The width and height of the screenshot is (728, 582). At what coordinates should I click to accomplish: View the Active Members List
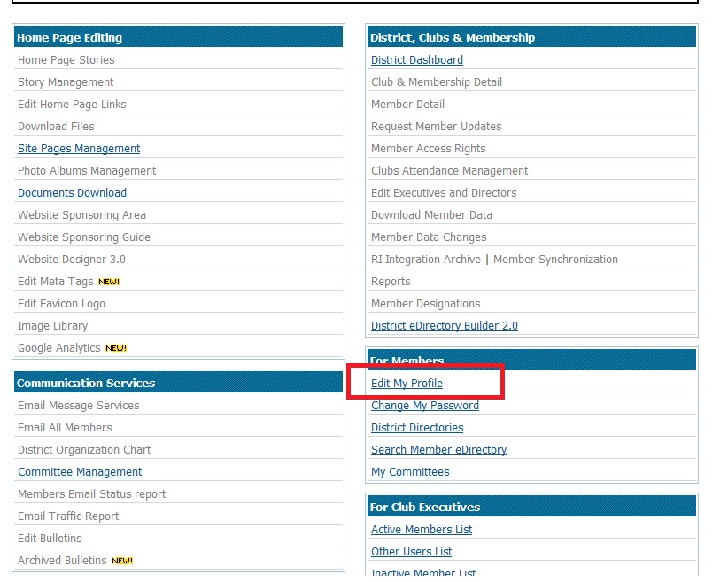tap(422, 530)
